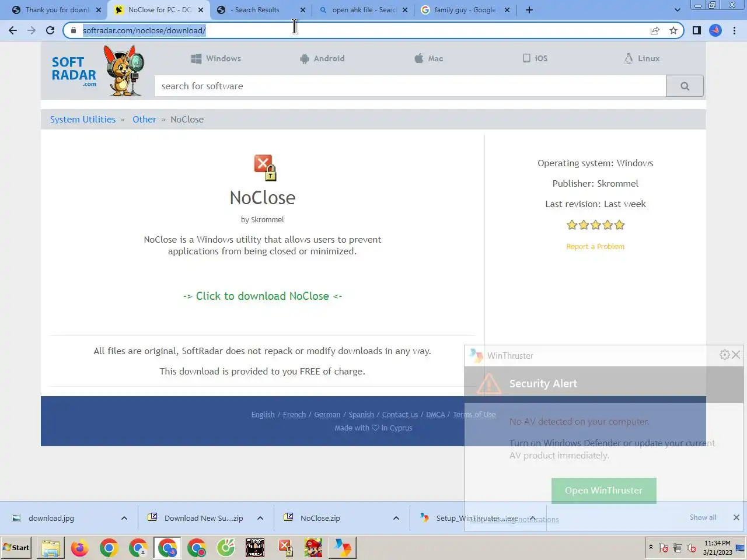The image size is (747, 560).
Task: Open the NoClose taskbar icon
Action: pyautogui.click(x=285, y=548)
